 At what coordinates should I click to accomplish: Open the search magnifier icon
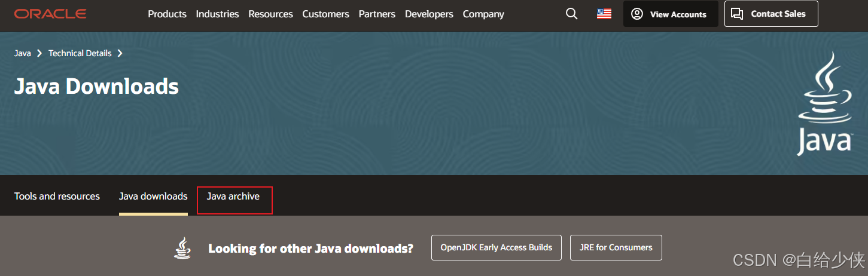tap(572, 14)
